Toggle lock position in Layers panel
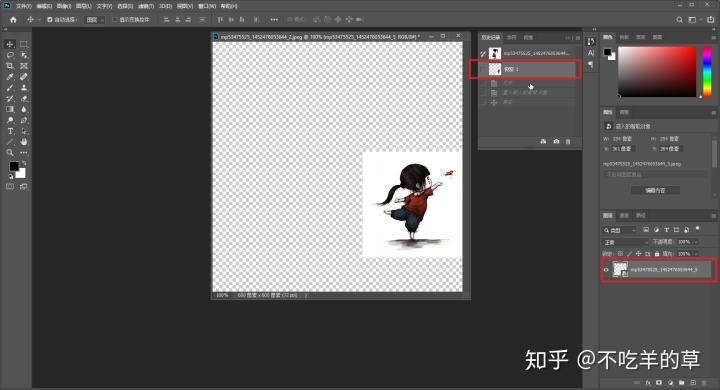Screen dimensions: 720x390 click(x=638, y=254)
